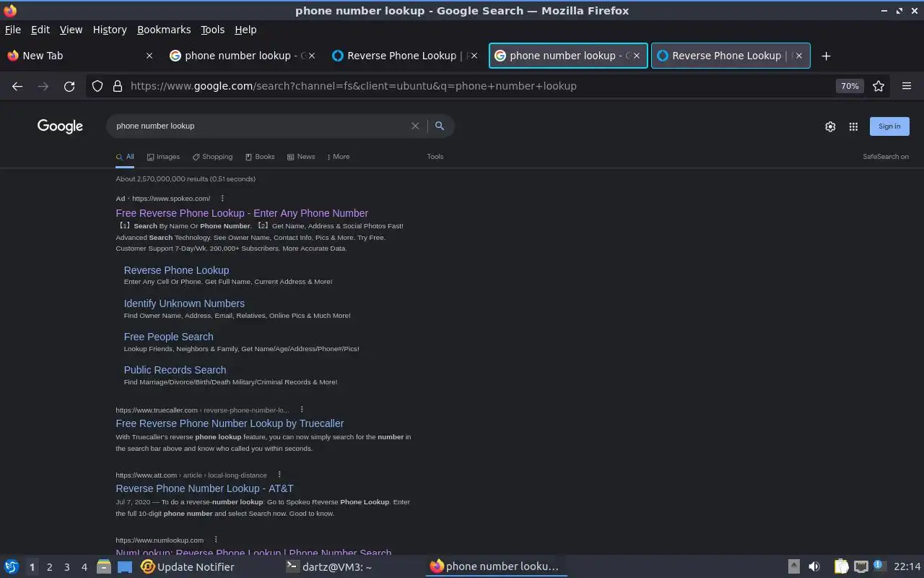Open options menu beside Spokeo ad URL
Image resolution: width=924 pixels, height=578 pixels.
(222, 198)
